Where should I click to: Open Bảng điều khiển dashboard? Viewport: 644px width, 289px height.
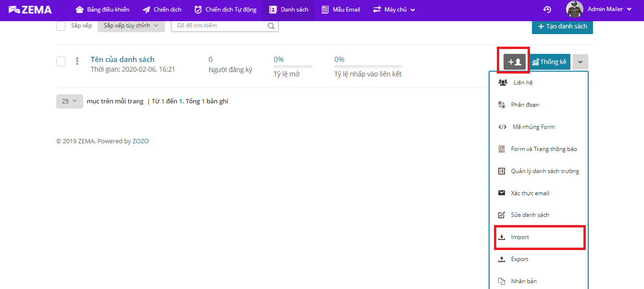[x=102, y=10]
